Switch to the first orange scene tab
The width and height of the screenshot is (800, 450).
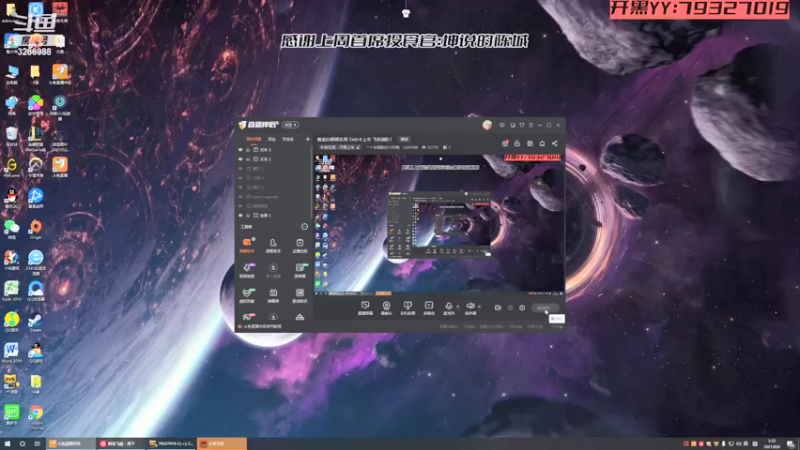pos(254,139)
